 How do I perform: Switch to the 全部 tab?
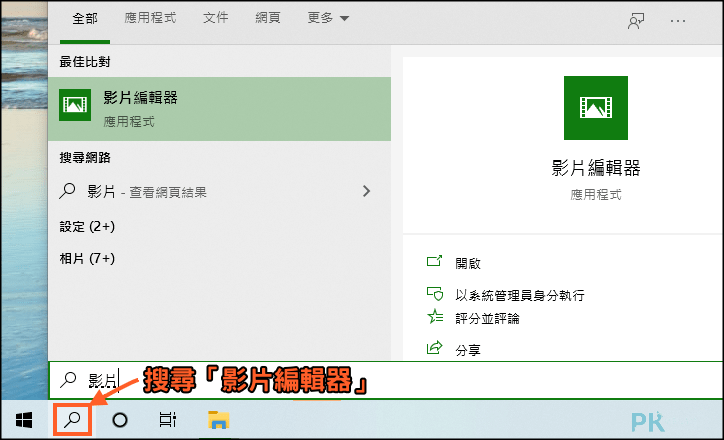[85, 18]
